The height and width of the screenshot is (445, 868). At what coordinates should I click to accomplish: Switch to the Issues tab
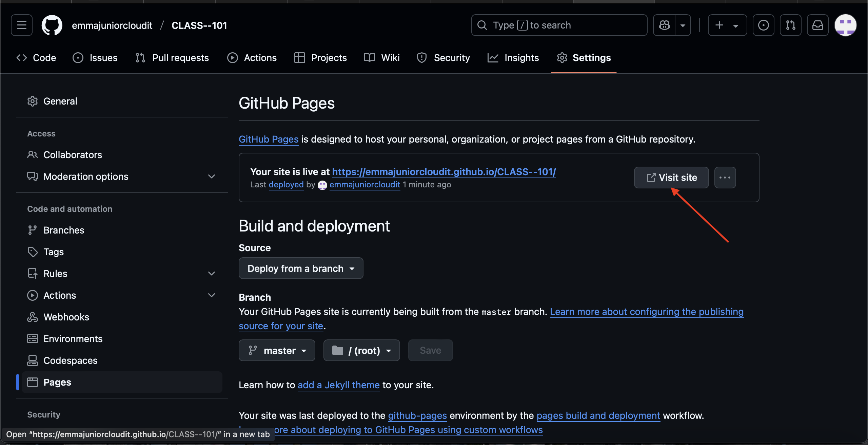pyautogui.click(x=95, y=58)
